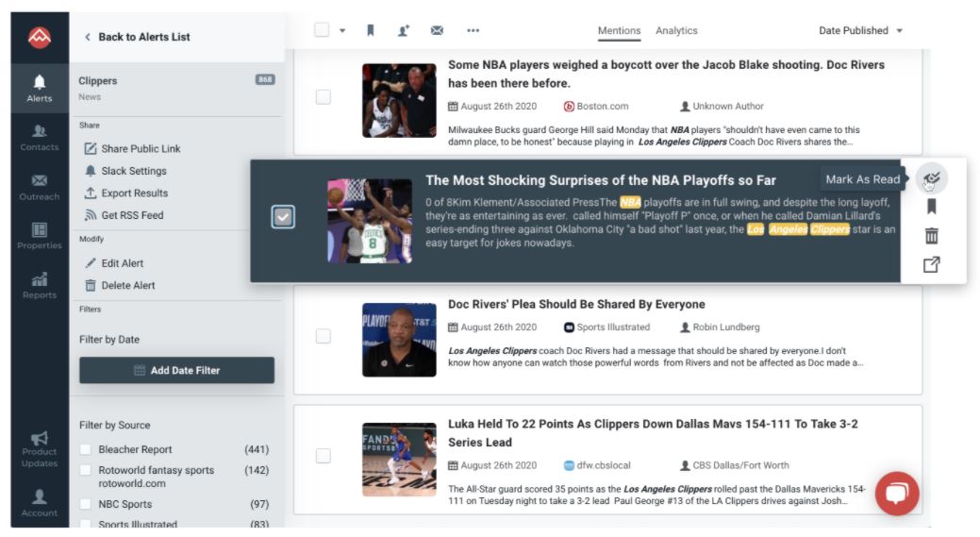Open Alerts in the sidebar
Image resolution: width=980 pixels, height=537 pixels.
click(40, 88)
